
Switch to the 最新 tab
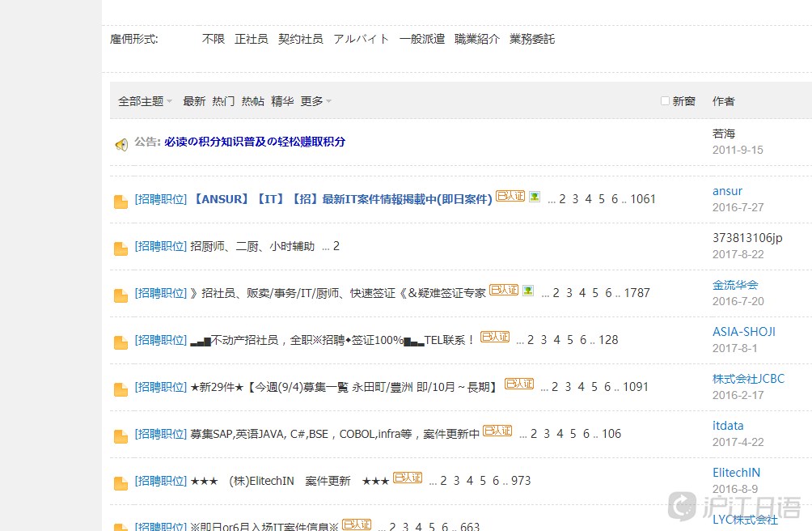click(x=194, y=101)
